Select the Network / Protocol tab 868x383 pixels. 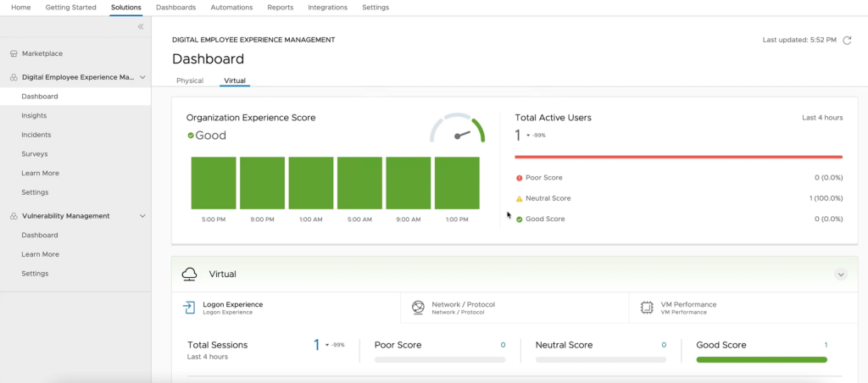pyautogui.click(x=515, y=308)
